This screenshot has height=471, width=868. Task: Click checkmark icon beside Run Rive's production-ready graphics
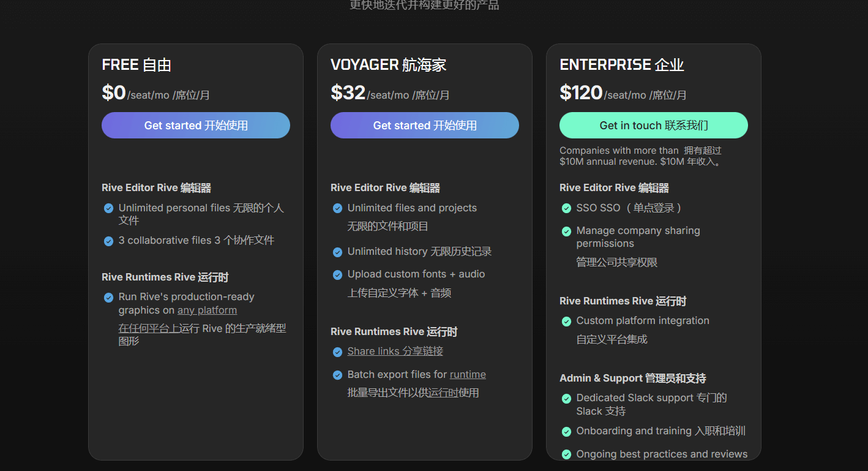(108, 298)
